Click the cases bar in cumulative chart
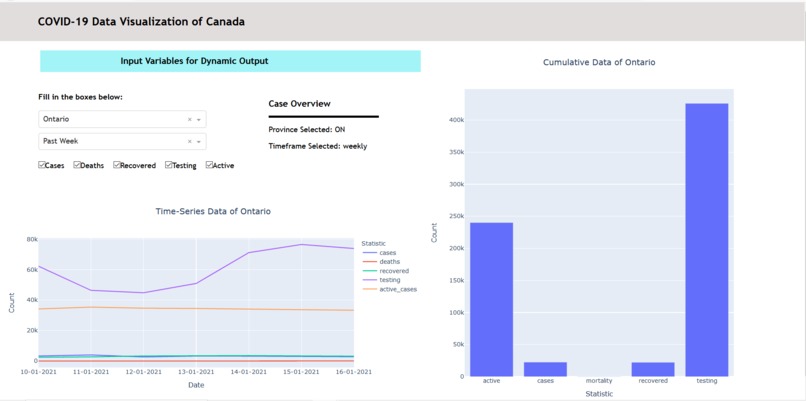Screen dimensions: 806x401 (x=545, y=369)
